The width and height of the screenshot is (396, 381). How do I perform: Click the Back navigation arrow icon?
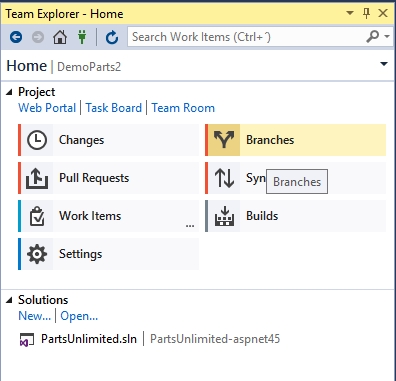tap(16, 37)
